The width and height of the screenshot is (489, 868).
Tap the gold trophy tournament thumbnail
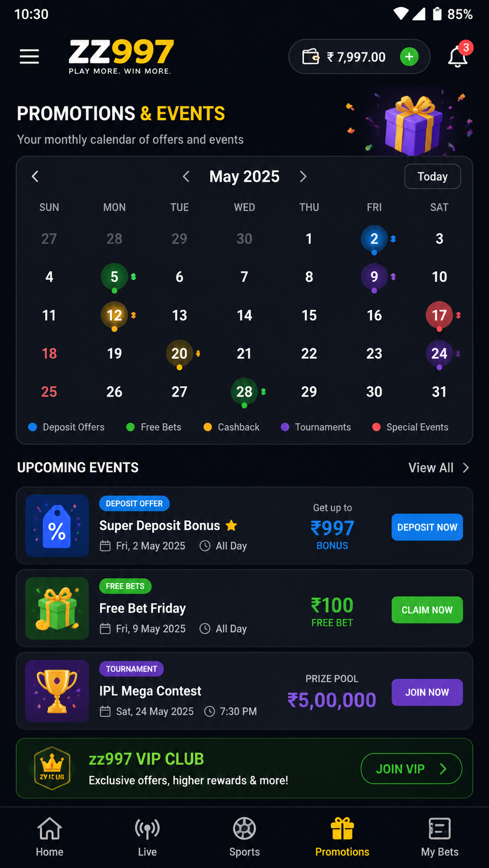(57, 691)
